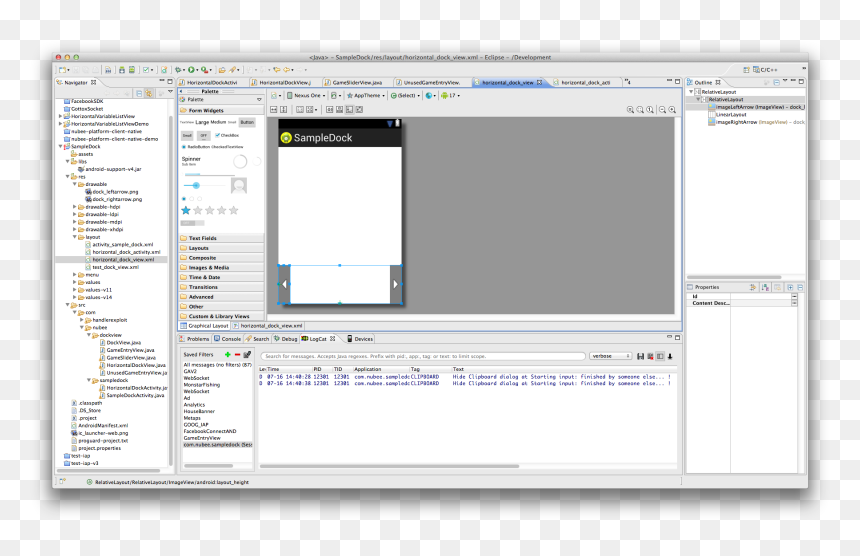Click the OFF toggle widget in palette

tap(204, 135)
